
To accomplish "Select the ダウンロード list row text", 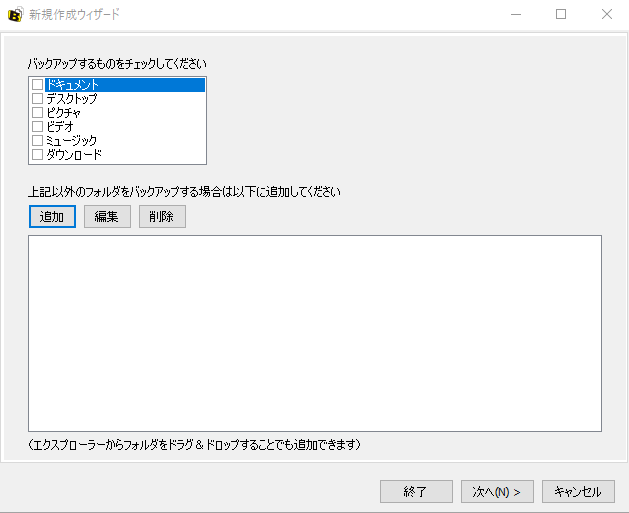I will point(74,155).
